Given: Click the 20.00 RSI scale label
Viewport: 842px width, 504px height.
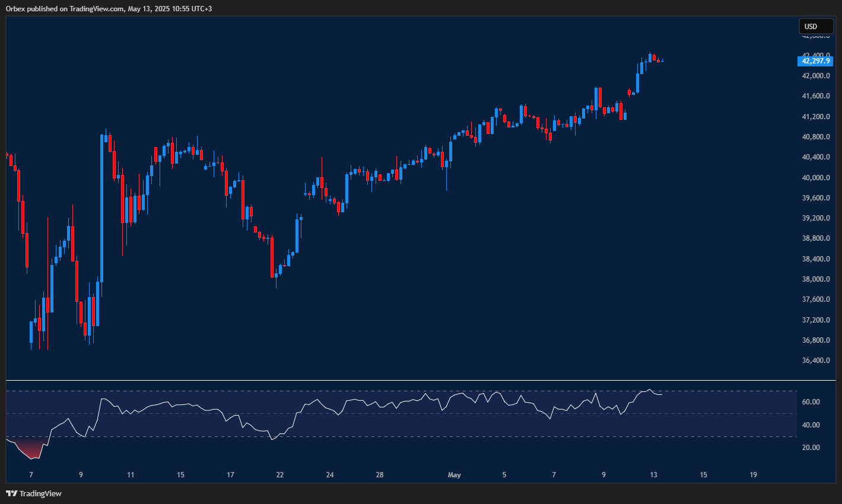Looking at the screenshot, I should pyautogui.click(x=811, y=448).
